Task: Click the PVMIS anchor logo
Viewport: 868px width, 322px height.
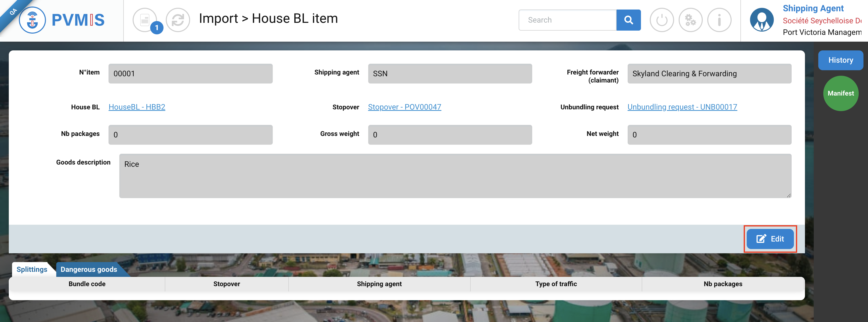Action: pos(32,20)
